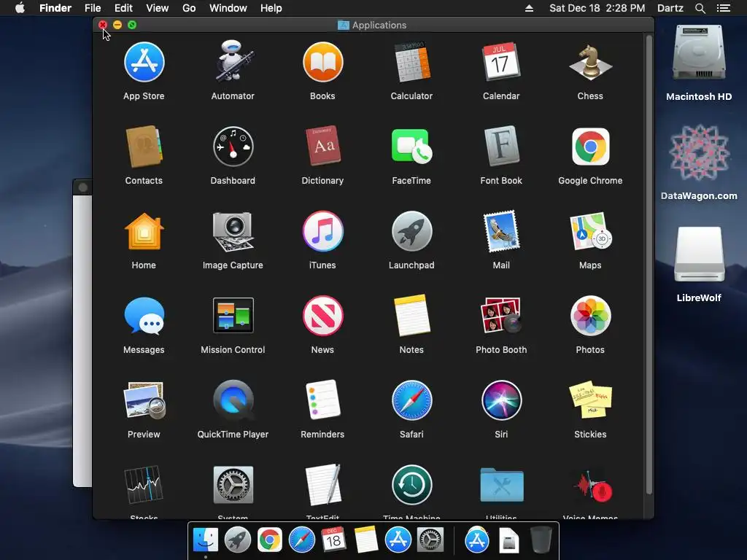Select the Dashboard app icon
This screenshot has width=747, height=560.
[233, 147]
